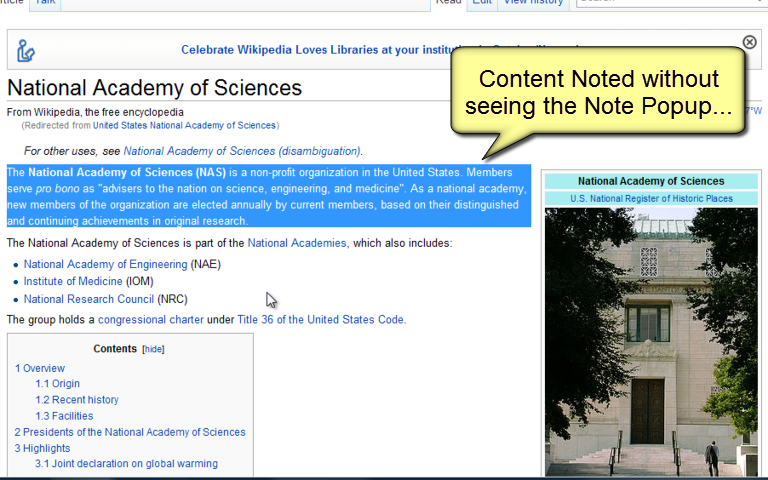This screenshot has height=480, width=768.
Task: Jump to 2 Presidents of the National Academy section
Action: pos(130,432)
